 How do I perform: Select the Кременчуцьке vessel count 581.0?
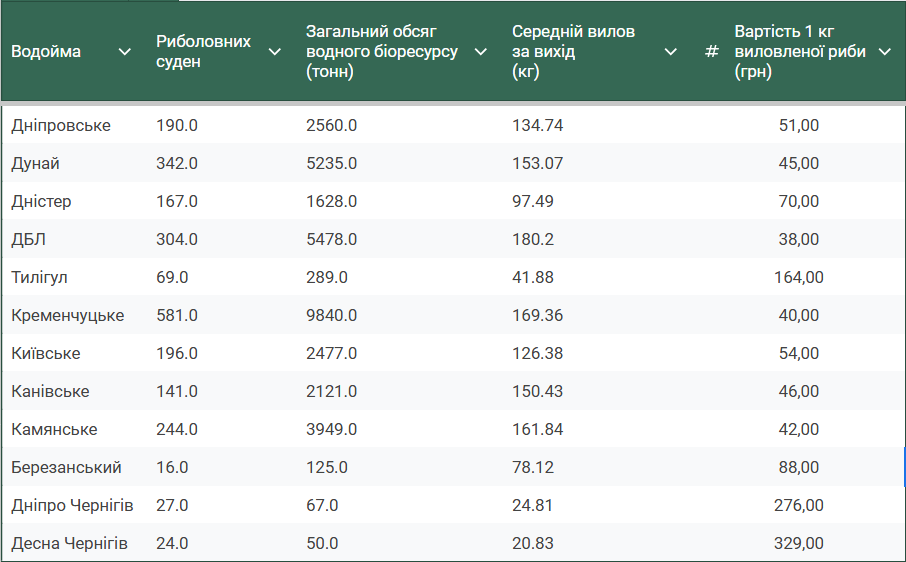[x=177, y=315]
